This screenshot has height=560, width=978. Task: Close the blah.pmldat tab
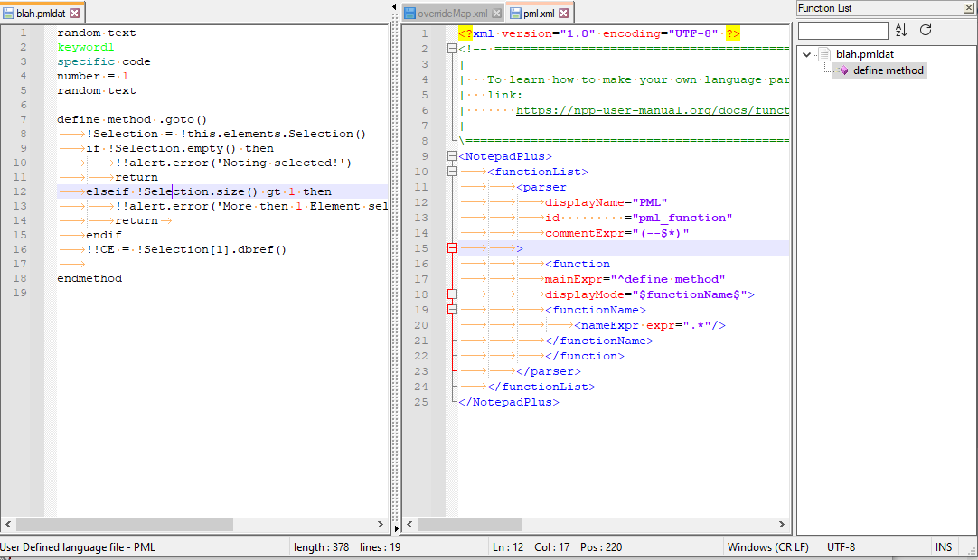click(x=75, y=13)
